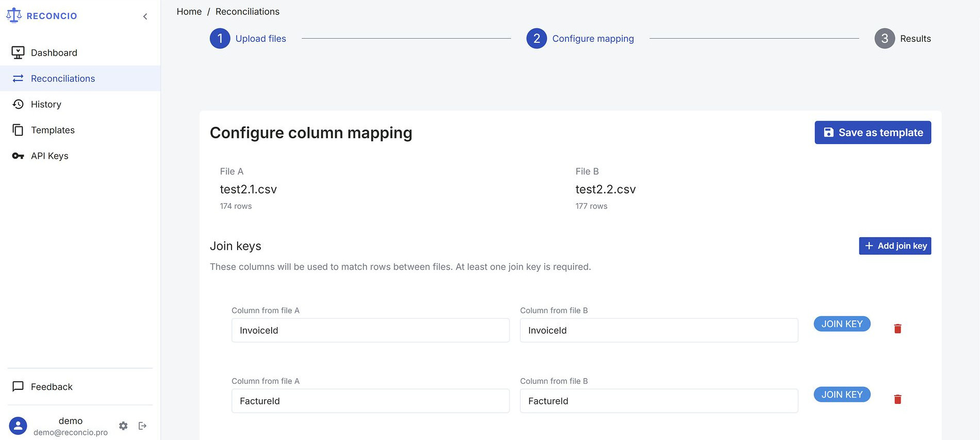Screen dimensions: 980x440
Task: Click the JOIN KEY chip on FactureId row
Action: (x=842, y=395)
